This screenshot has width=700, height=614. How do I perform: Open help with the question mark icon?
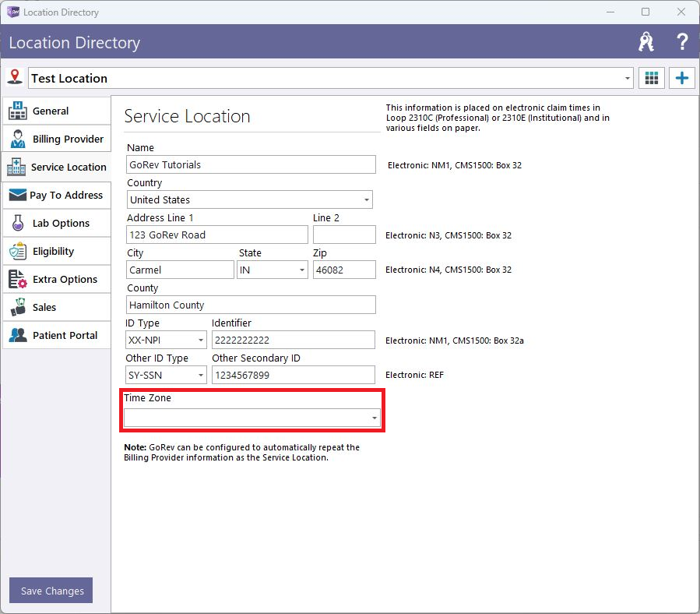click(x=681, y=42)
